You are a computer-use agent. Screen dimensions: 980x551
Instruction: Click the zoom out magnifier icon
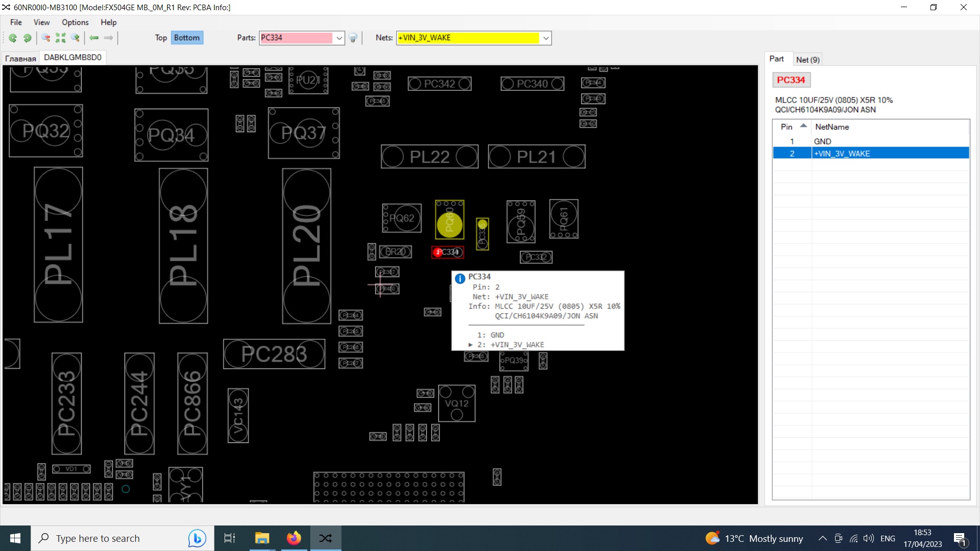pyautogui.click(x=45, y=38)
